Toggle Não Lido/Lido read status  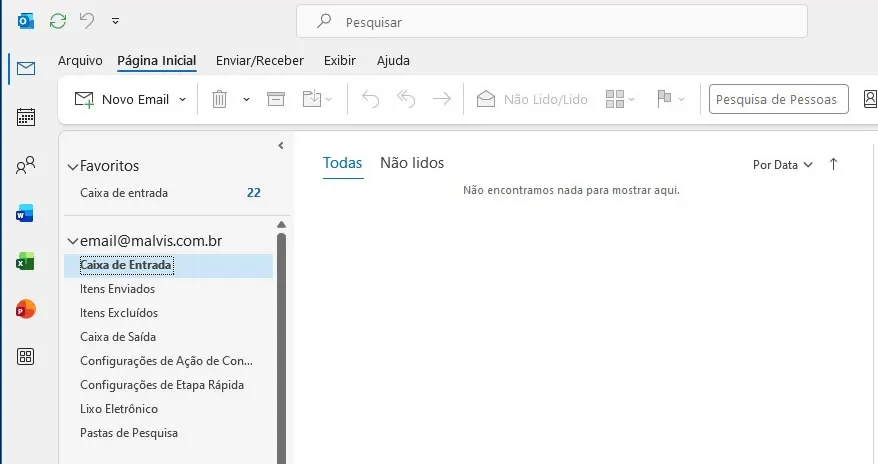click(532, 100)
